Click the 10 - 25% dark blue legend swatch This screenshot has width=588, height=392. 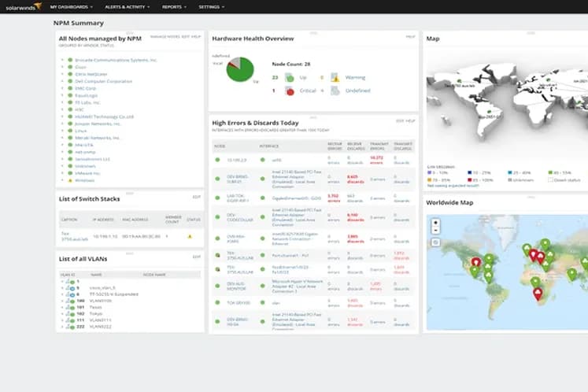pyautogui.click(x=469, y=172)
